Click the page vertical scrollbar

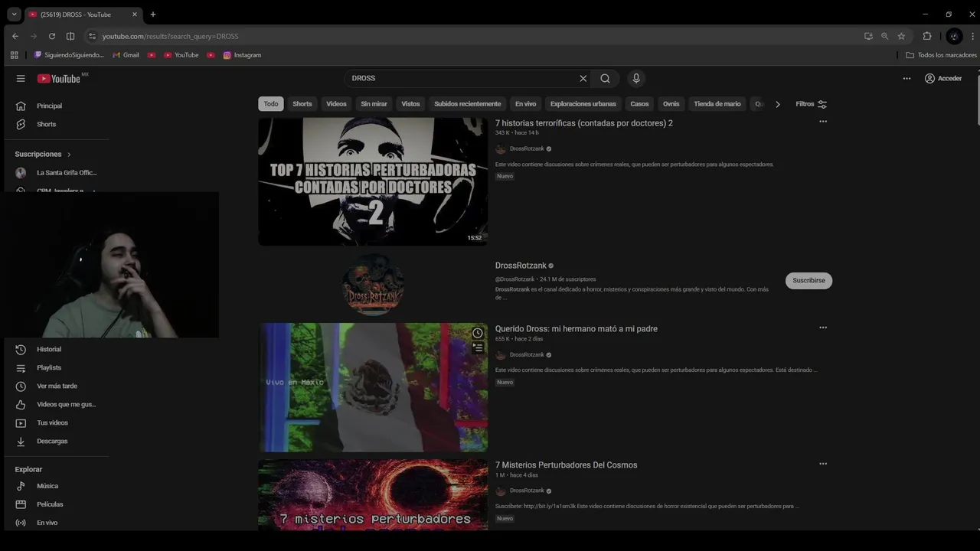pos(977,97)
